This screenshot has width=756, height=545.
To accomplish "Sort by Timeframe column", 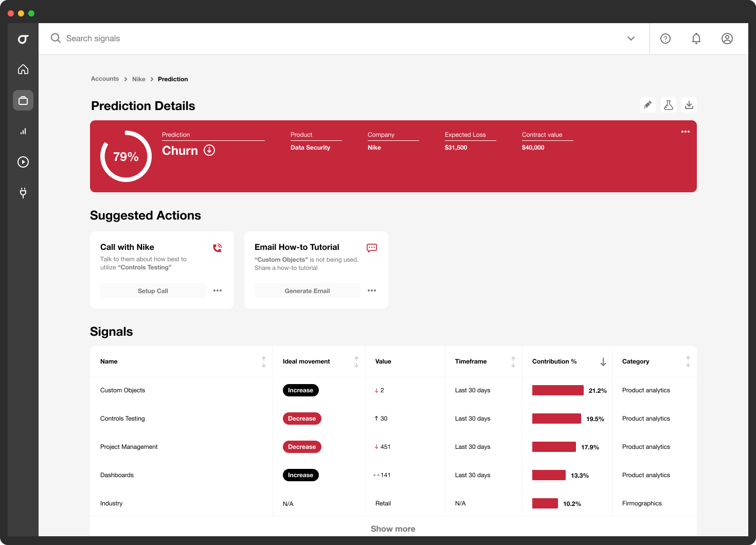I will tap(513, 362).
